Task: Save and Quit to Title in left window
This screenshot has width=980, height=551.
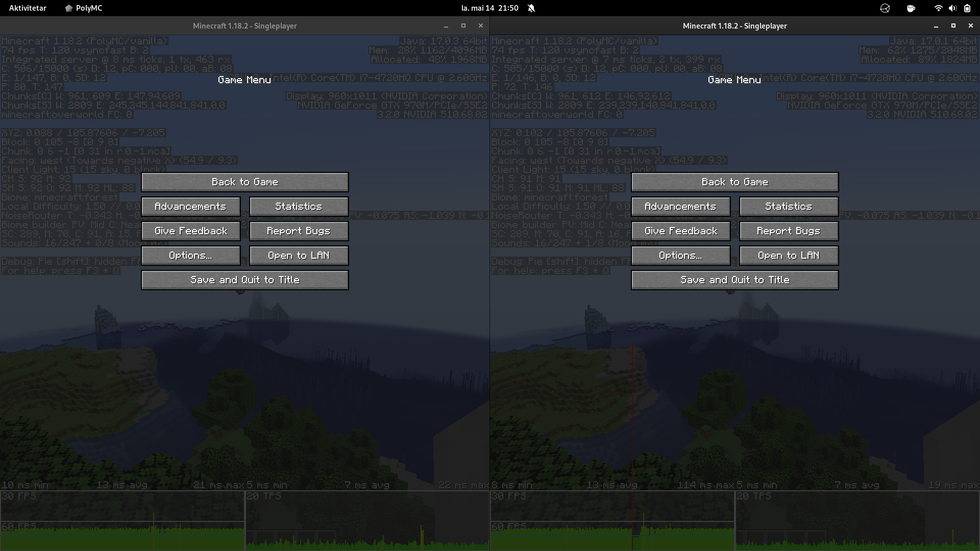Action: [245, 280]
